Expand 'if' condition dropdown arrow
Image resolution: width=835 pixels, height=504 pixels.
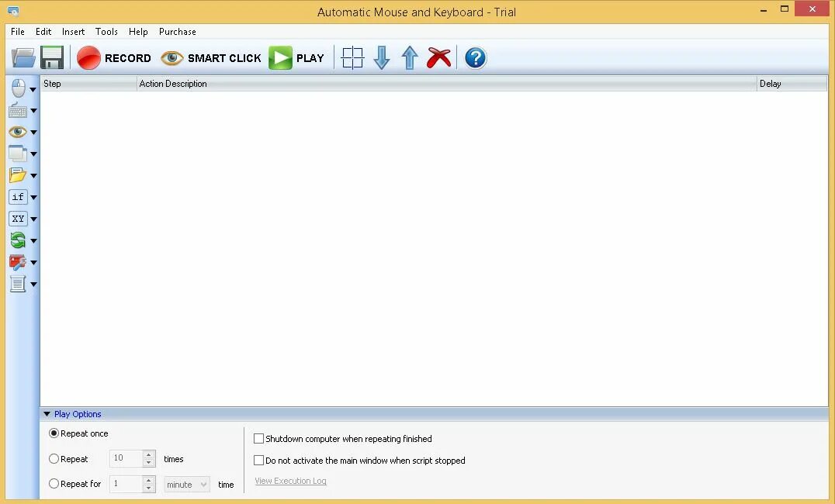tap(33, 198)
